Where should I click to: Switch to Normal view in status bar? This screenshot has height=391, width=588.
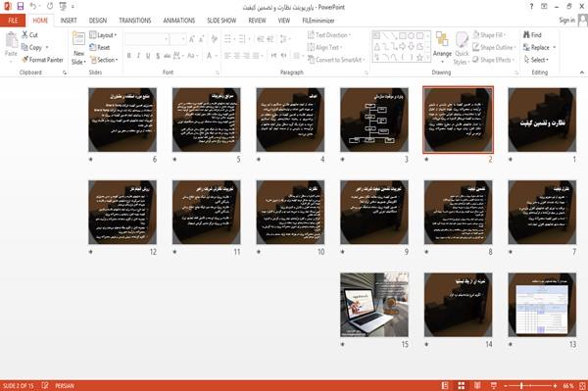445,385
